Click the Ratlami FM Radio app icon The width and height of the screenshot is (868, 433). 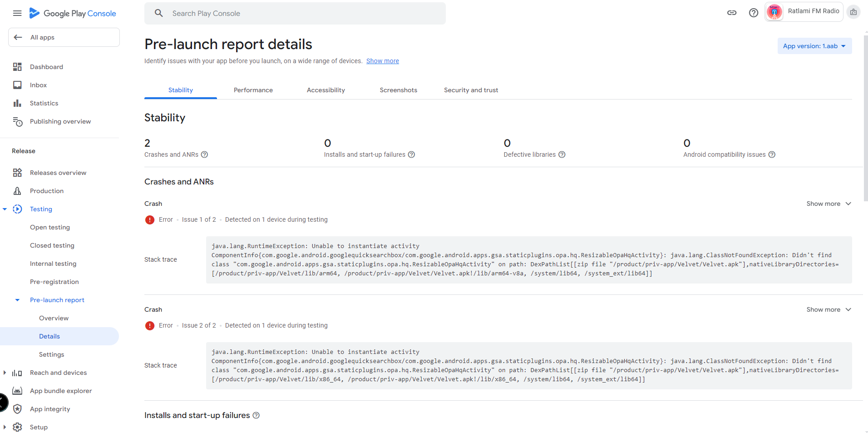click(x=774, y=12)
